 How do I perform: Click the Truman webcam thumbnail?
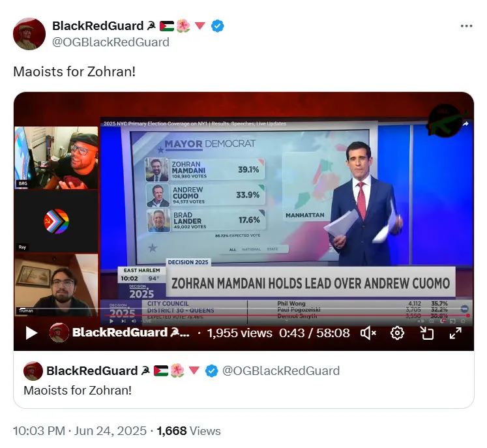pyautogui.click(x=56, y=285)
